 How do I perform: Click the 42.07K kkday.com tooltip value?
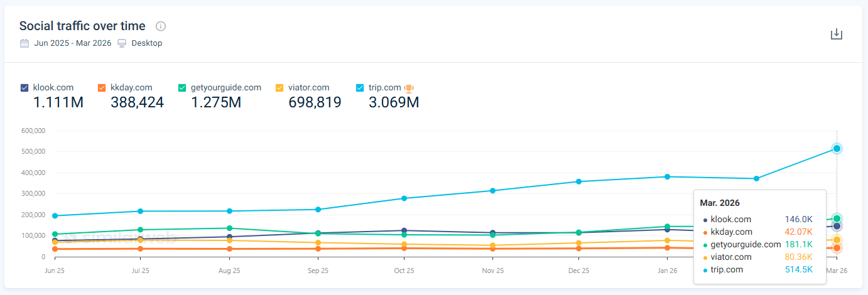click(798, 232)
